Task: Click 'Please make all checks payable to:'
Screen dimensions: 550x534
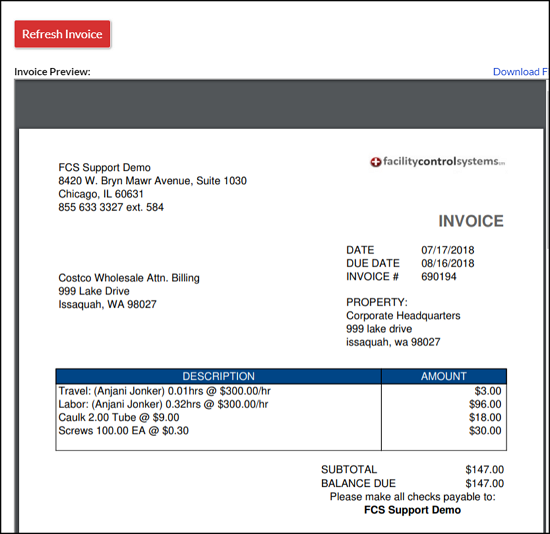Action: coord(412,497)
